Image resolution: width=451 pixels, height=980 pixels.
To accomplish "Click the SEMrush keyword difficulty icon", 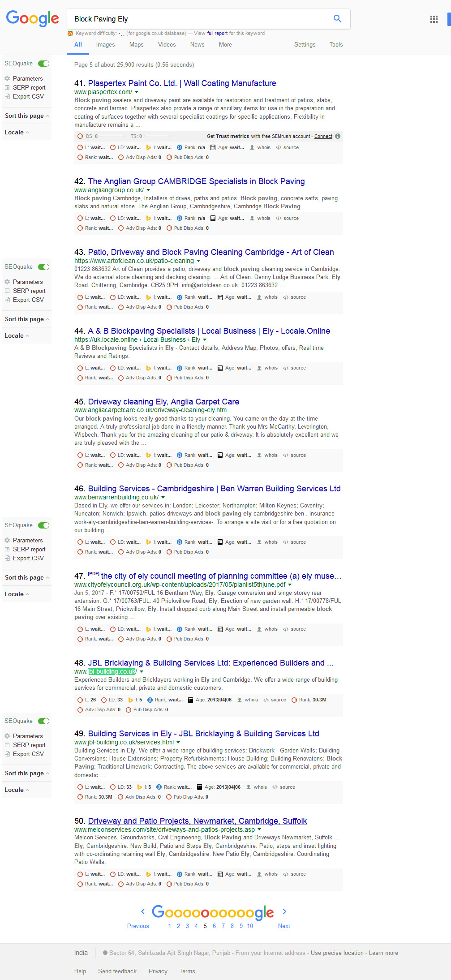I will pos(70,33).
